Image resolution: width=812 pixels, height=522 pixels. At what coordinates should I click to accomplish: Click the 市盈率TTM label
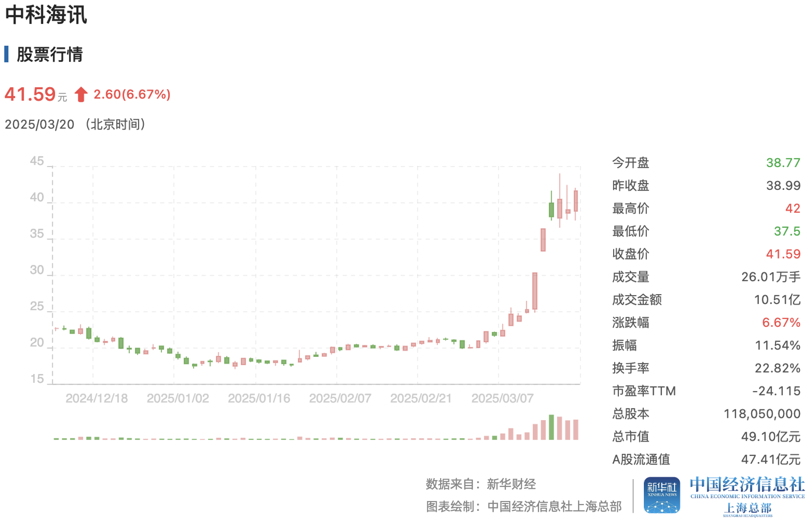tap(643, 391)
